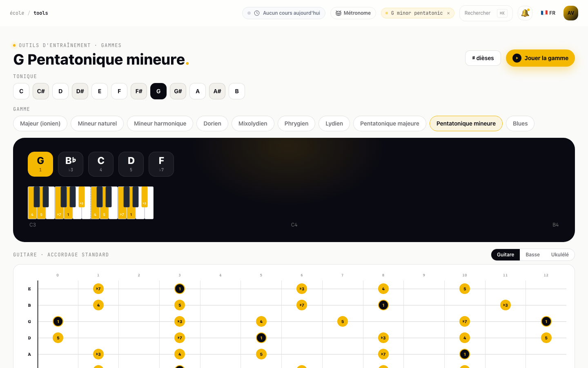Click root dot on A string fret 10
The image size is (588, 368).
pyautogui.click(x=465, y=354)
